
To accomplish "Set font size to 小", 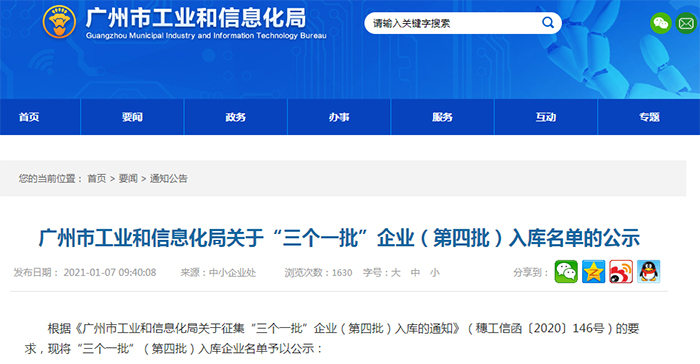I will coord(434,272).
